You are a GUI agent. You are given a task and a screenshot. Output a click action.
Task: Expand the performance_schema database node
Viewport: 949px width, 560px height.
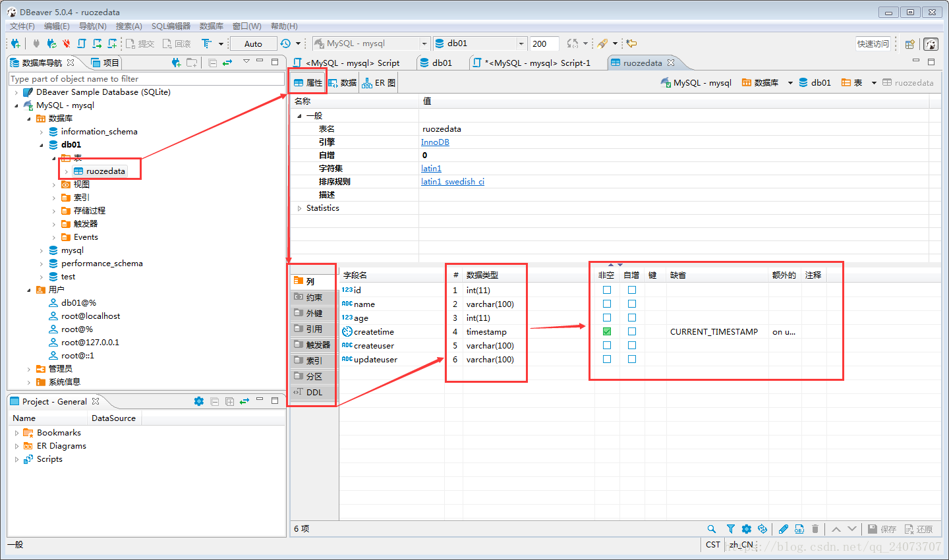tap(42, 264)
